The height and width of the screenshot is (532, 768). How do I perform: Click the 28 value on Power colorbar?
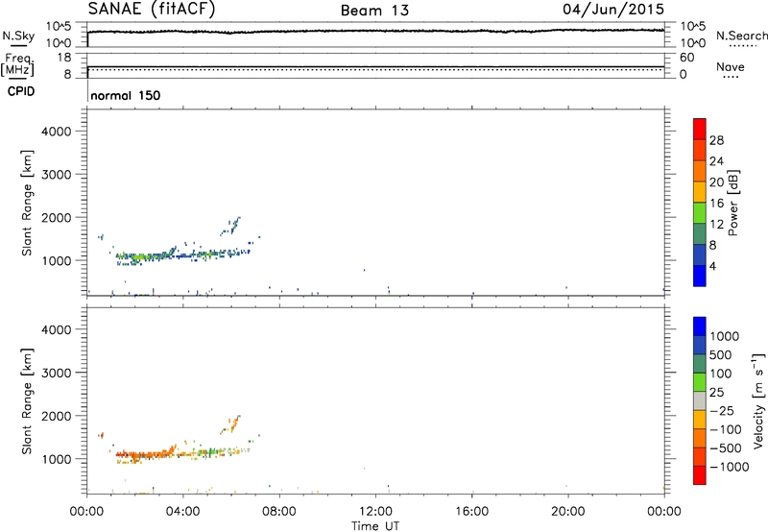716,140
